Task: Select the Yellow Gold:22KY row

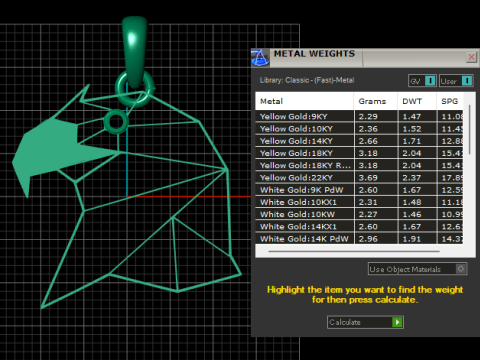Action: 359,178
